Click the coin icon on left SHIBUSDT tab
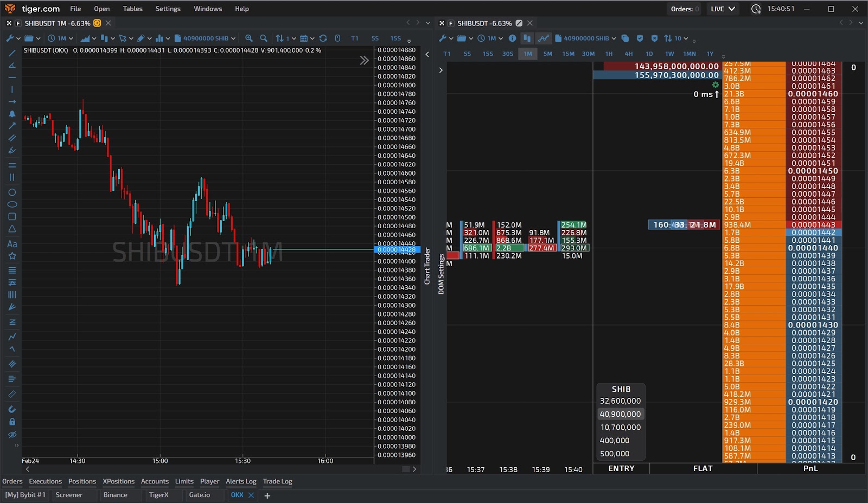The width and height of the screenshot is (868, 503). tap(97, 23)
